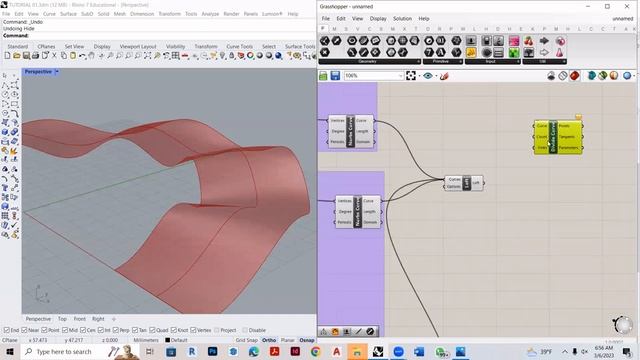Select the upper Nurbs Curve component

pyautogui.click(x=350, y=131)
